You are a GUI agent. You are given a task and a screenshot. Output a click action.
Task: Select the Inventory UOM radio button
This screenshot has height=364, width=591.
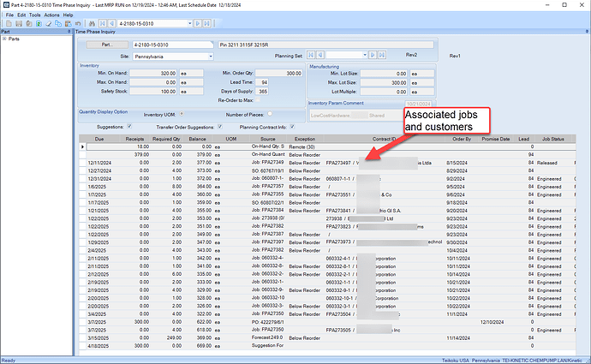point(182,114)
